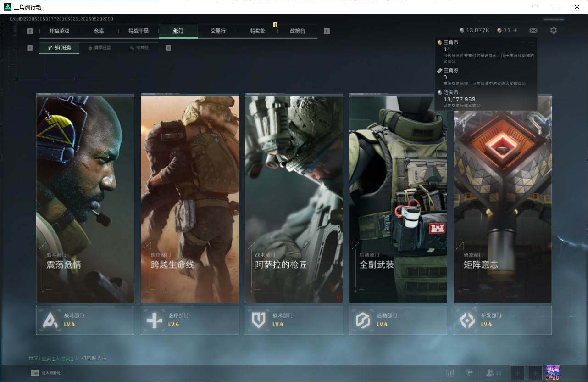Click the 医疗部门 LV.4 button
The height and width of the screenshot is (382, 588).
(190, 320)
